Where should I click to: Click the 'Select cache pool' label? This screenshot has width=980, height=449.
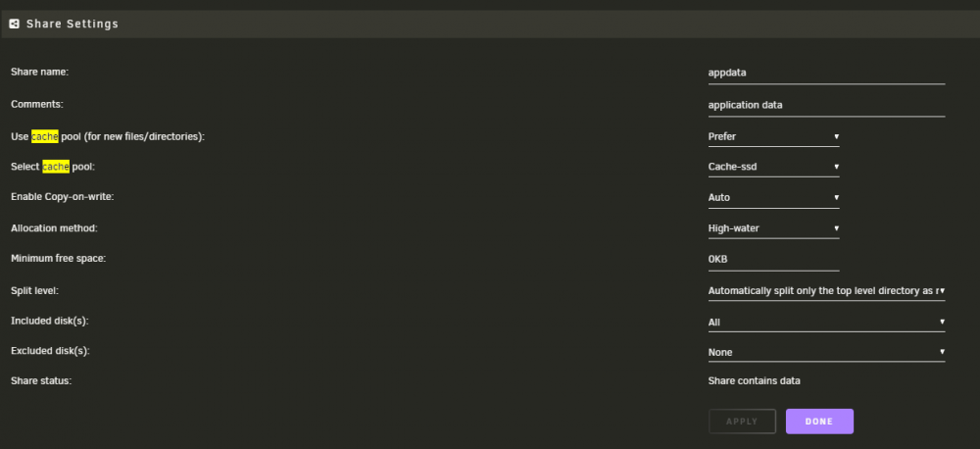tap(53, 167)
